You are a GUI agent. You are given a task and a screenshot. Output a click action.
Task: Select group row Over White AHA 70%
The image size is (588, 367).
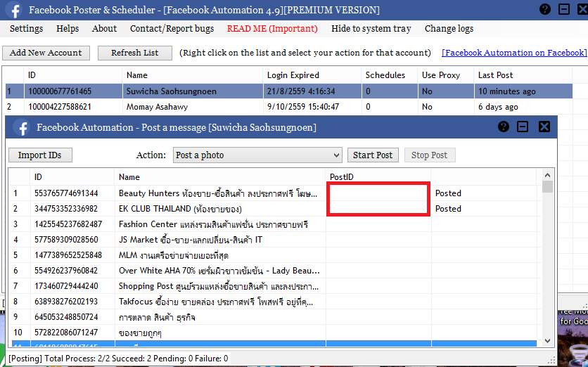tap(273, 271)
